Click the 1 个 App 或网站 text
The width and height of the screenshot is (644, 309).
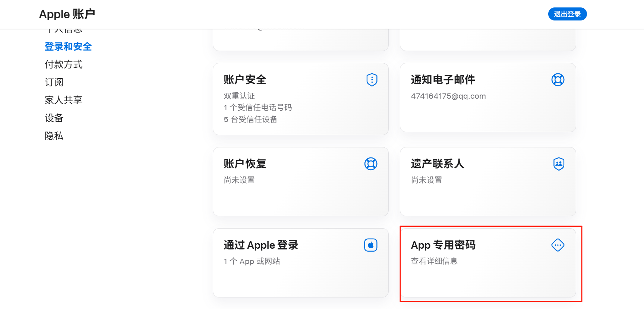click(x=252, y=261)
